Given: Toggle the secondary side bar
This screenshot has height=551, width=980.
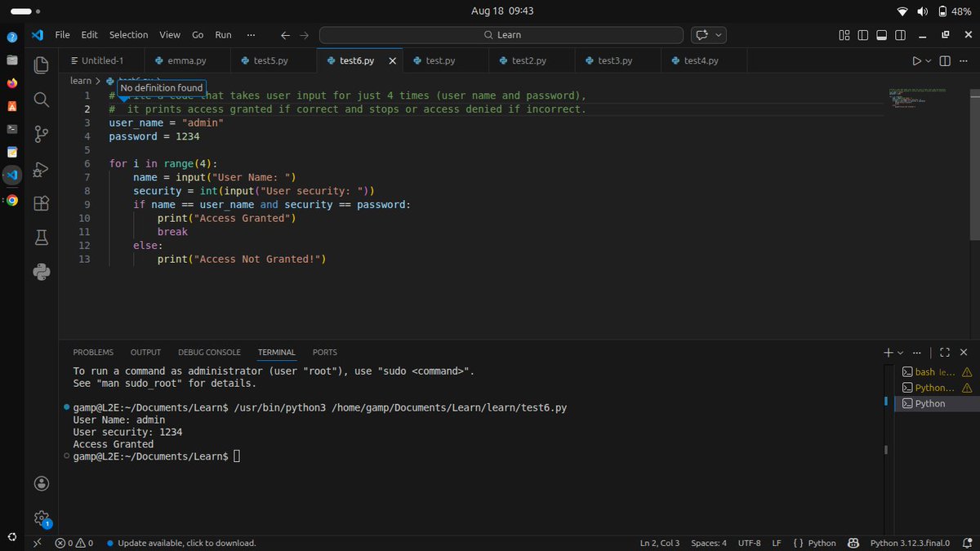Looking at the screenshot, I should point(900,35).
